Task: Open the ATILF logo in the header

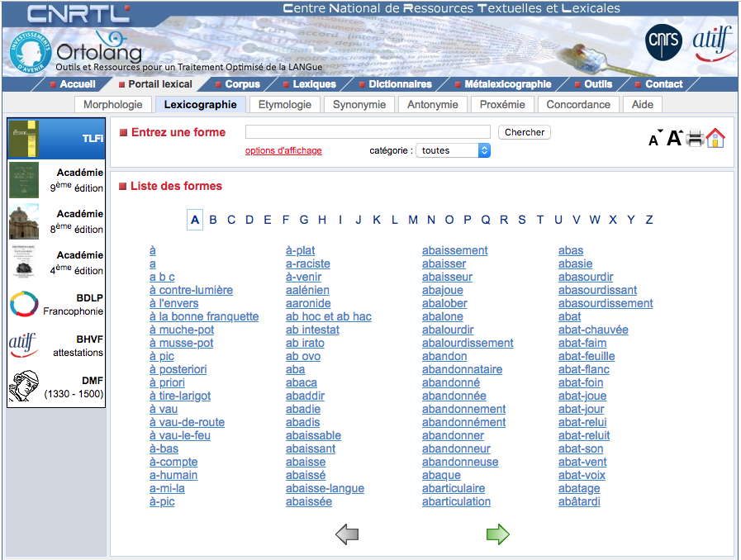Action: point(713,44)
